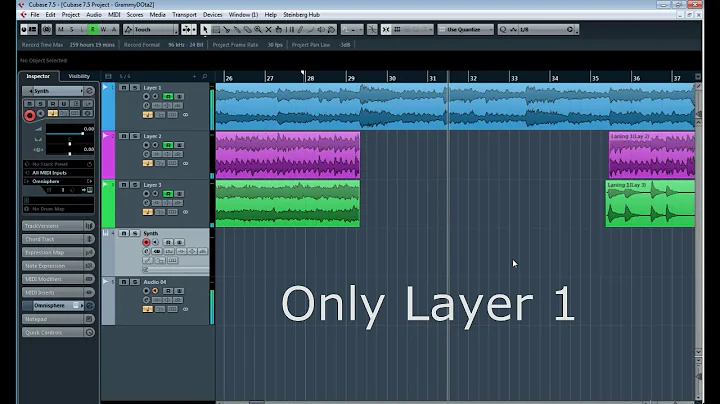Expand the Expression Map inspector section
The width and height of the screenshot is (720, 404).
pos(58,252)
